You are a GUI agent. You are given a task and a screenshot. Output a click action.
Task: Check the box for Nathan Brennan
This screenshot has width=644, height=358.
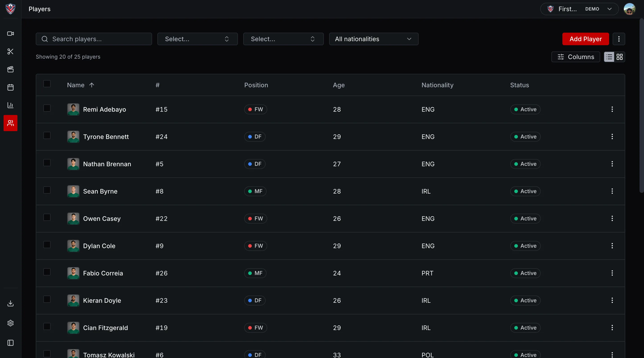click(x=47, y=163)
